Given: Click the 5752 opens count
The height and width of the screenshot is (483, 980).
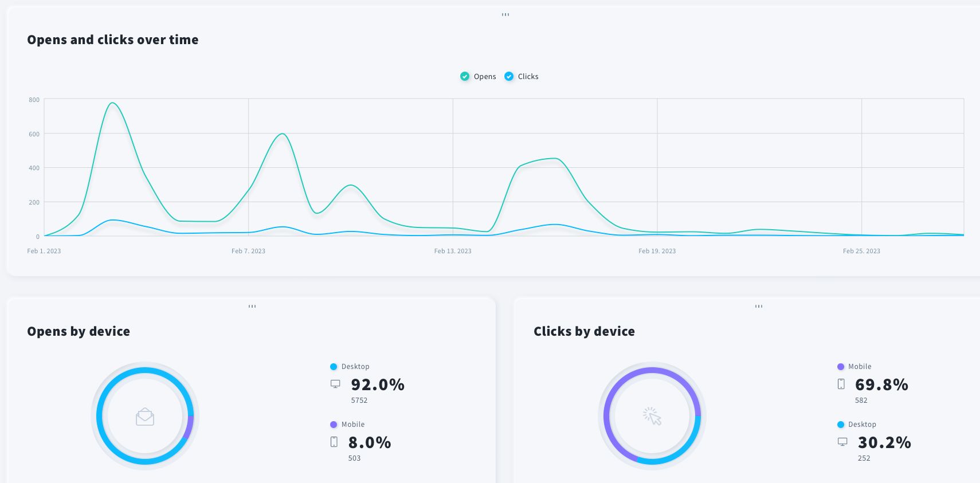Looking at the screenshot, I should pos(359,400).
